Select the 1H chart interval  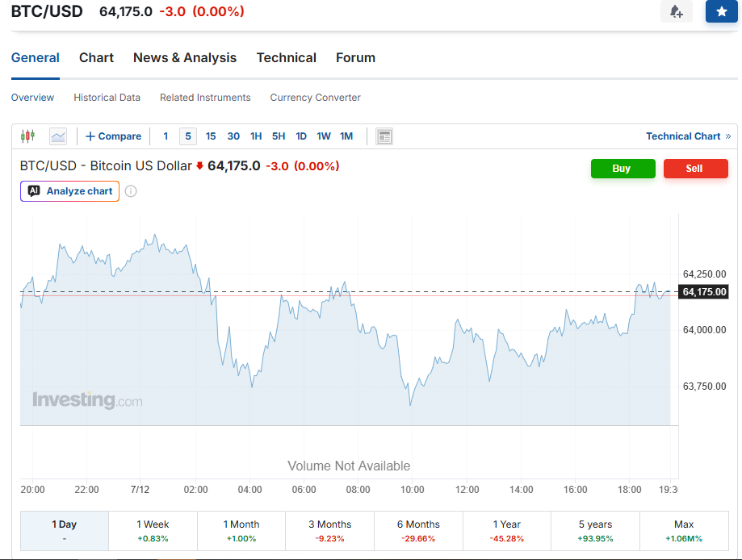point(256,136)
